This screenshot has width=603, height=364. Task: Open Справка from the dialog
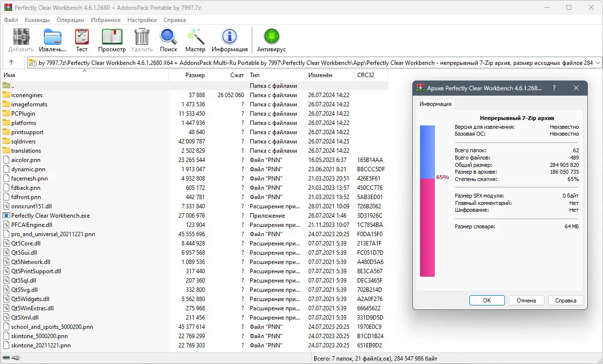tap(565, 300)
